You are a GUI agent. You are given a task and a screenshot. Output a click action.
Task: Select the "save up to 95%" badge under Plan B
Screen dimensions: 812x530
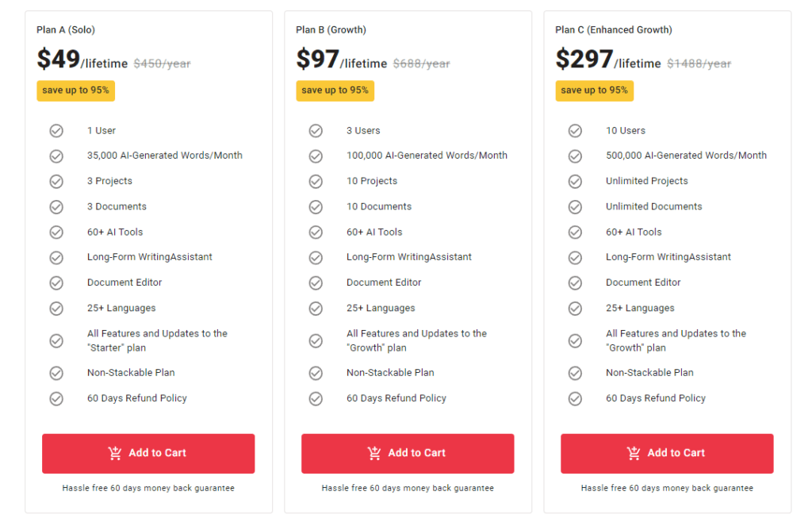coord(335,90)
